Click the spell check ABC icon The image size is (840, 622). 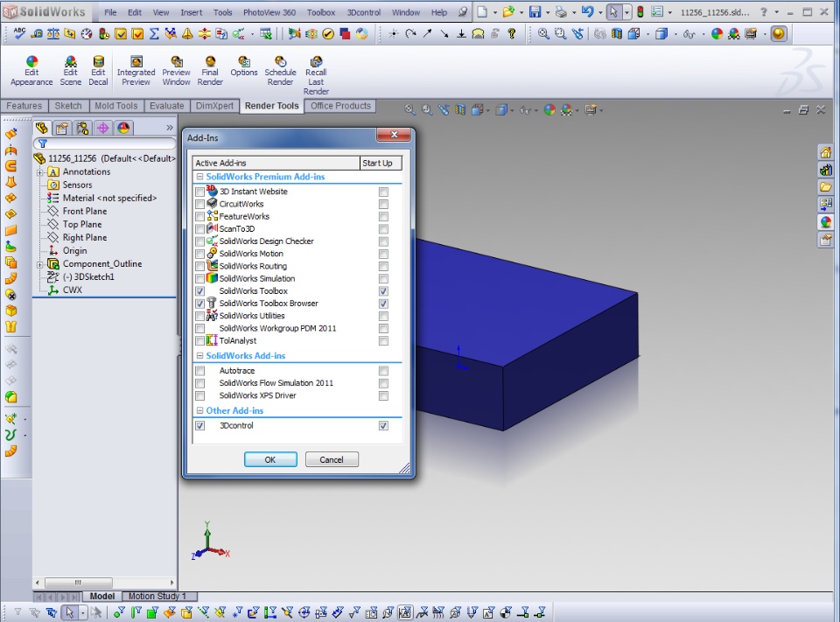tap(20, 34)
